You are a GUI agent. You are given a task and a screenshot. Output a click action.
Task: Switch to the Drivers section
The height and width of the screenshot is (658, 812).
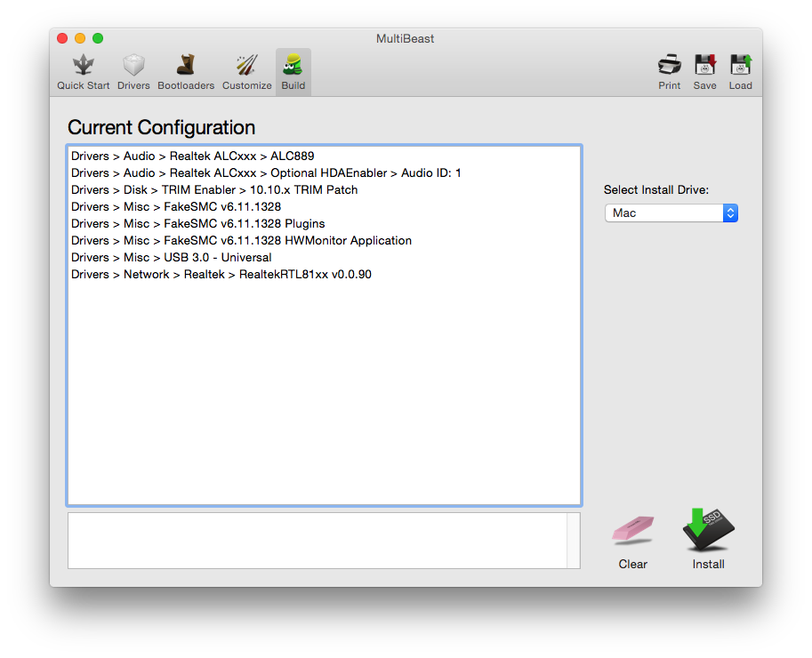133,72
